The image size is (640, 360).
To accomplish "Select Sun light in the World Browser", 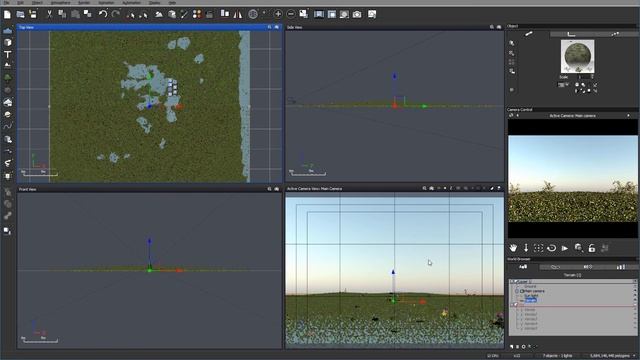I will tap(531, 296).
